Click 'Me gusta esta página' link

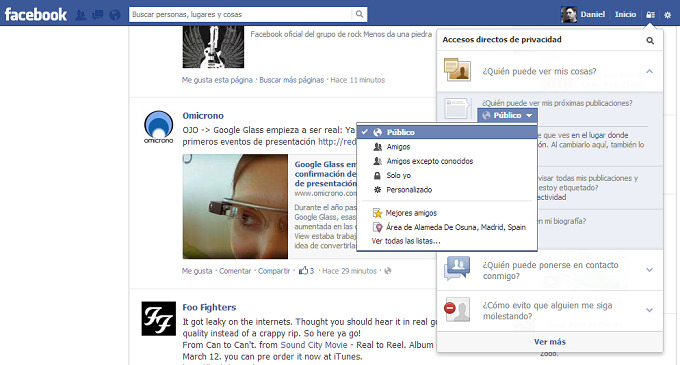217,80
